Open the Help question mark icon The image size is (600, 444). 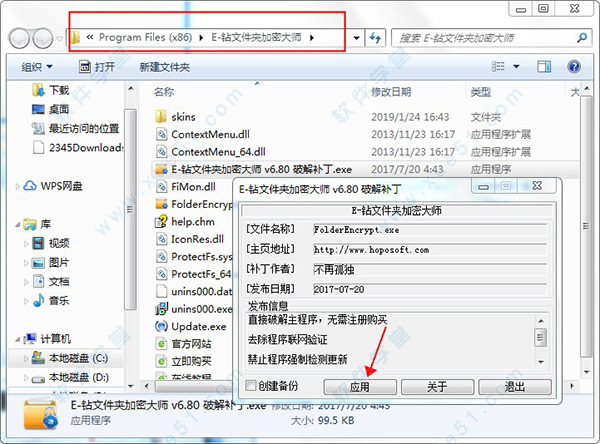pyautogui.click(x=574, y=67)
